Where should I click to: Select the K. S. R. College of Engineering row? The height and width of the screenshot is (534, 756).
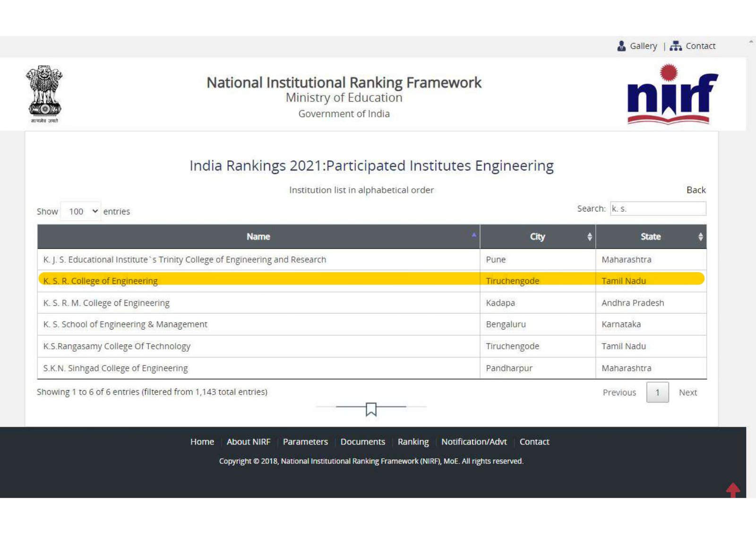[x=101, y=281]
